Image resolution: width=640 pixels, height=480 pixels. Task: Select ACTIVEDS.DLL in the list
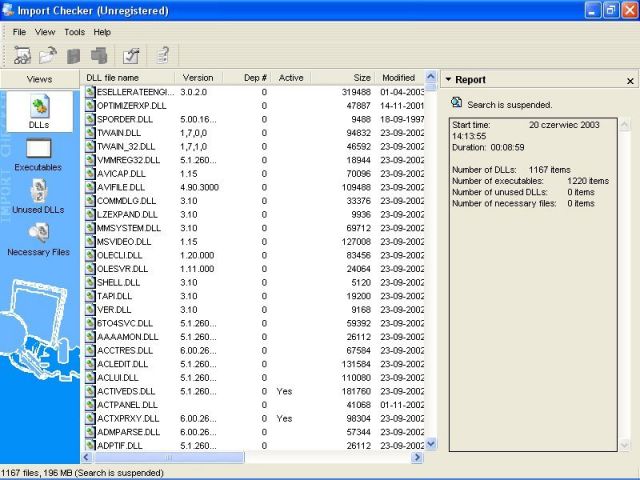pyautogui.click(x=125, y=391)
